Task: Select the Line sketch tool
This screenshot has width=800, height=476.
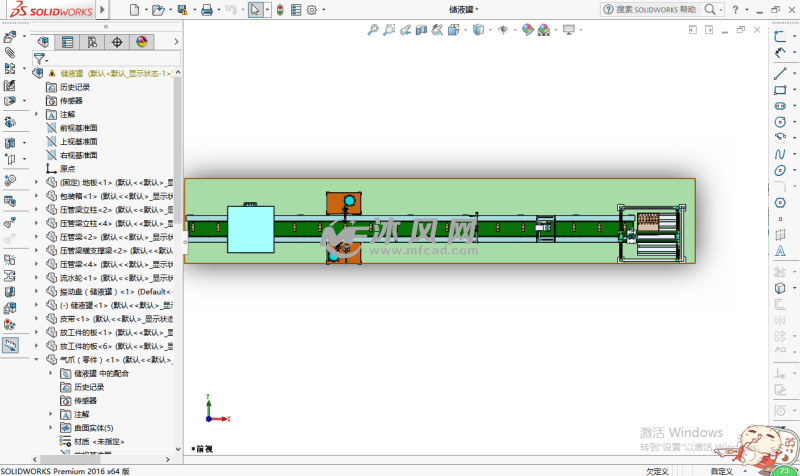Action: [780, 73]
